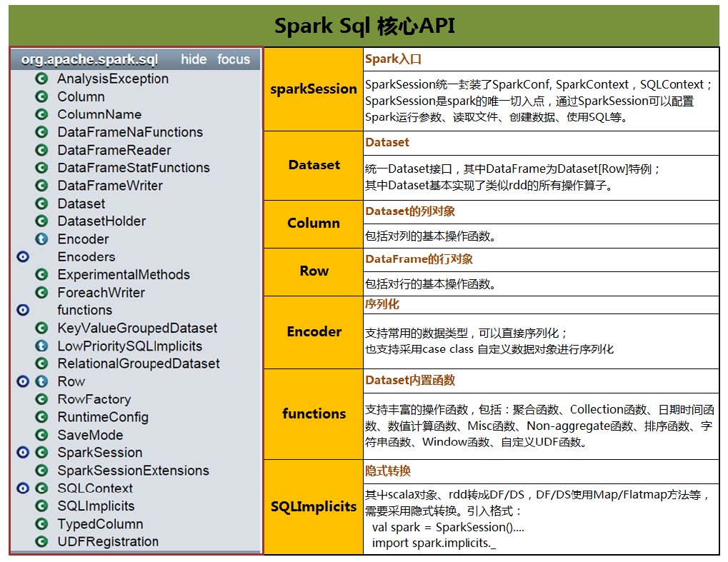Click the class icon beside RowFactory
Viewport: 728px width, 562px height.
(41, 399)
